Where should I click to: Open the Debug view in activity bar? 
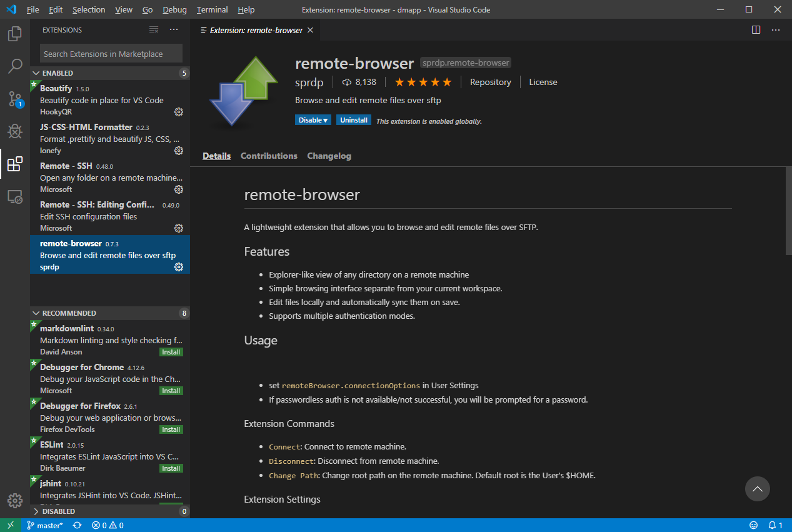coord(15,131)
